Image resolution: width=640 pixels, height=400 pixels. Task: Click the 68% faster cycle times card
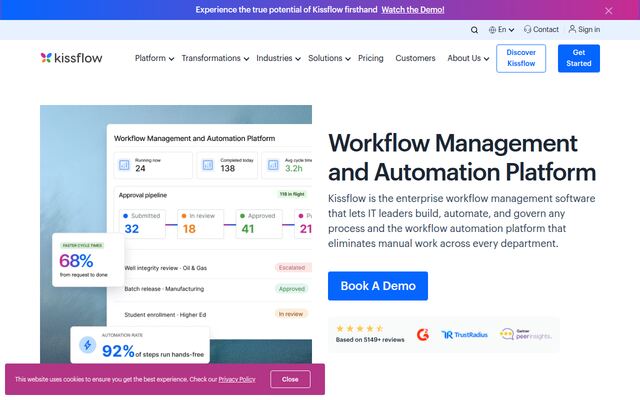(x=88, y=260)
